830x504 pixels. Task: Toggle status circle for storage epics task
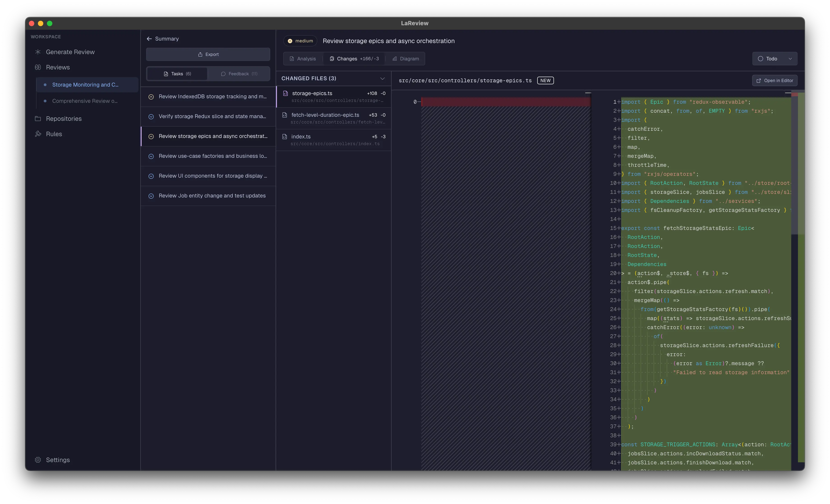[x=151, y=136]
